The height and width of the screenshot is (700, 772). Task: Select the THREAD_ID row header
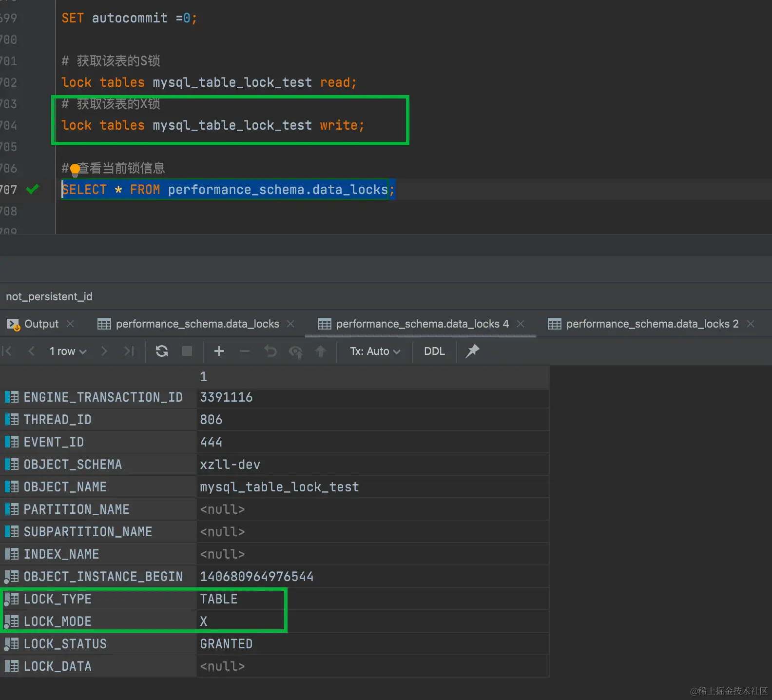pyautogui.click(x=98, y=420)
